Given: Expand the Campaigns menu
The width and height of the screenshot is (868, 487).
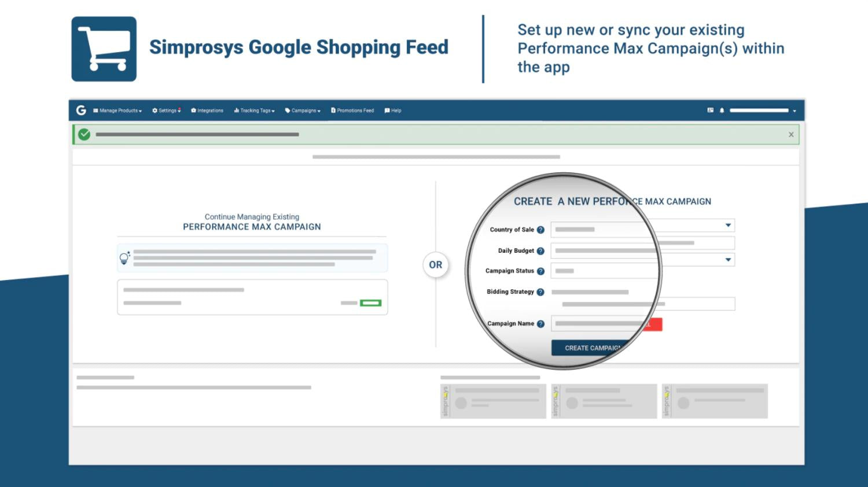Looking at the screenshot, I should (x=303, y=110).
